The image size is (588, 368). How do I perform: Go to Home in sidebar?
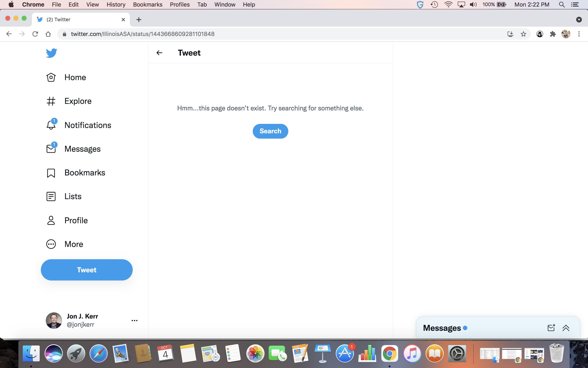tap(66, 77)
